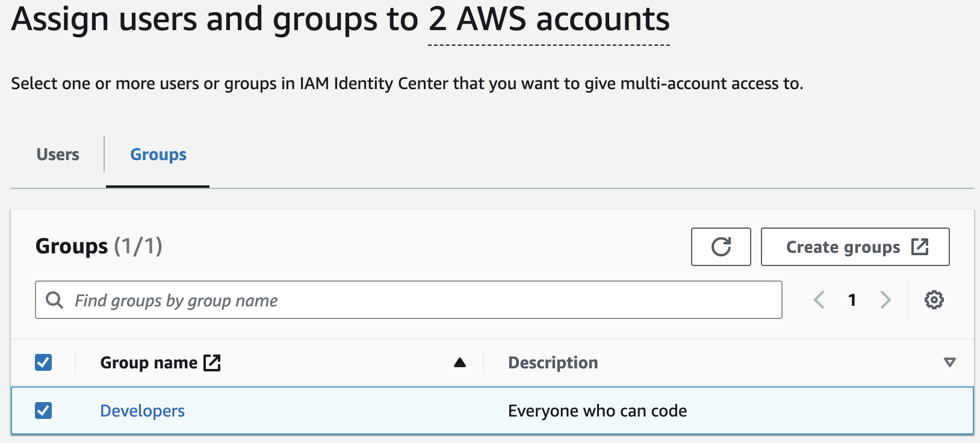Toggle the select all groups checkbox
This screenshot has height=443, width=980.
click(43, 362)
